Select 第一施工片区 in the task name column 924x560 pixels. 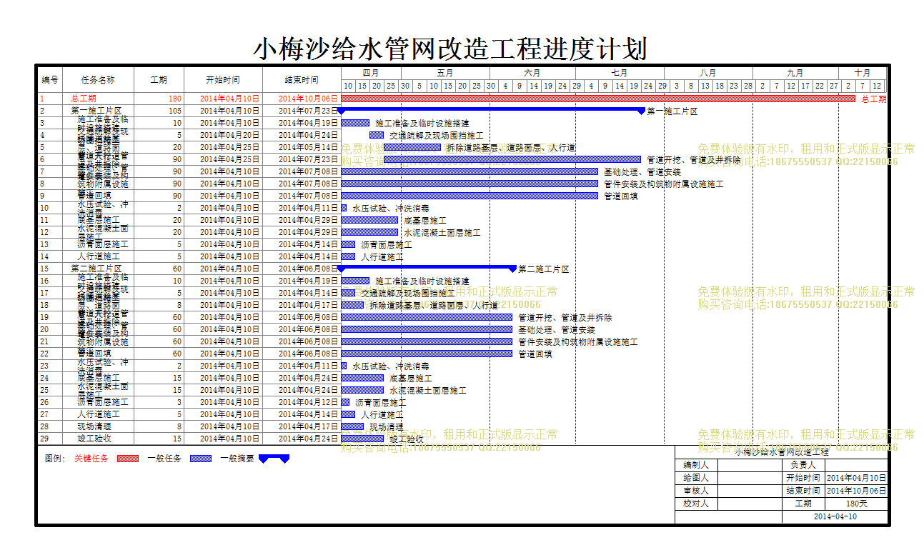pos(96,111)
